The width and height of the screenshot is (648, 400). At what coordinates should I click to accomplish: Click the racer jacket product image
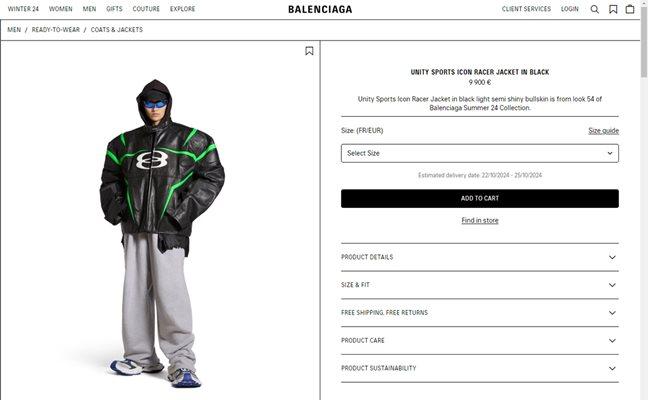162,233
